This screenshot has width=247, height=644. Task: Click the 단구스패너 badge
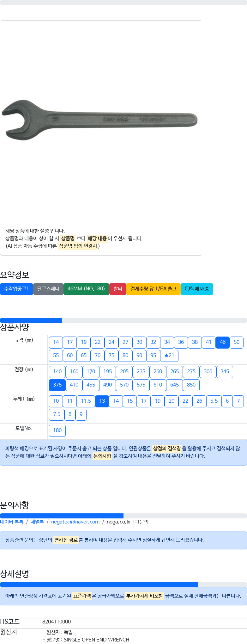[x=48, y=289]
